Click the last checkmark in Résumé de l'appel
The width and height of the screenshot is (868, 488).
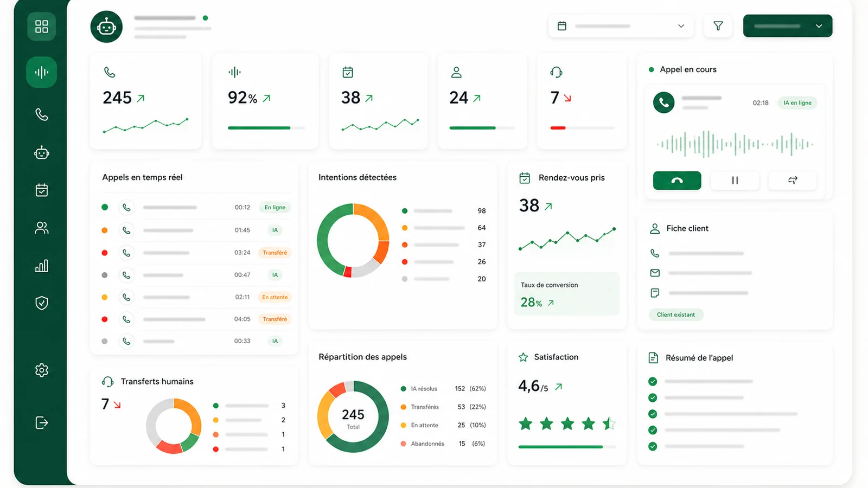pyautogui.click(x=653, y=446)
